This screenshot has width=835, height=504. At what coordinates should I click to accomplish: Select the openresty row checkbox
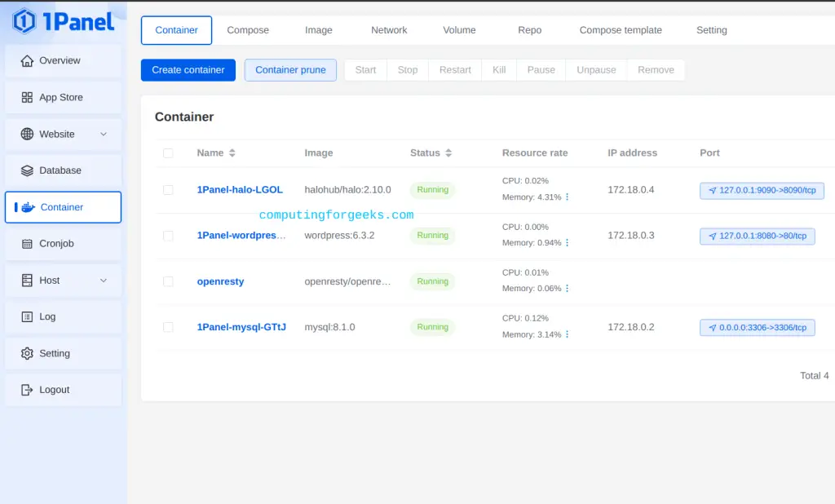(x=168, y=281)
